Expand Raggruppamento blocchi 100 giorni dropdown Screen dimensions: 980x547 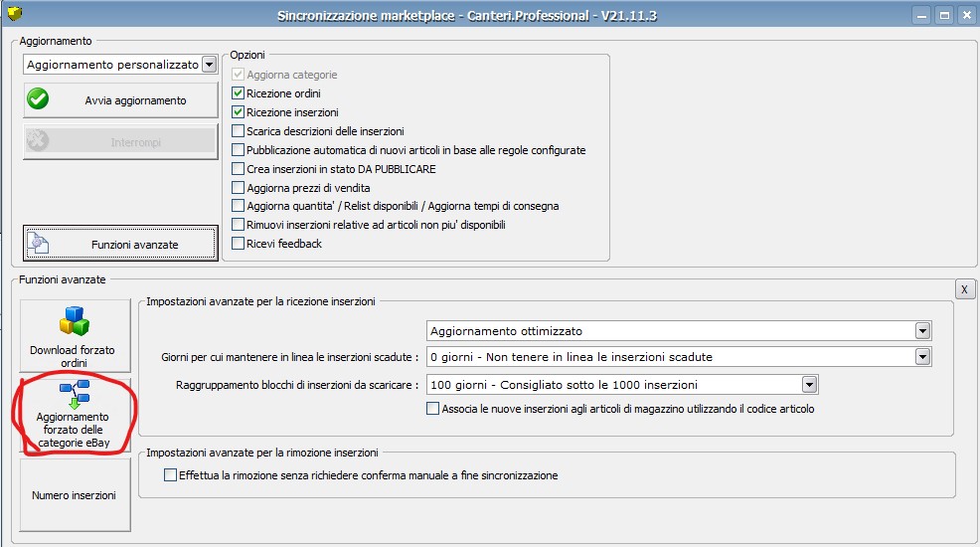809,385
